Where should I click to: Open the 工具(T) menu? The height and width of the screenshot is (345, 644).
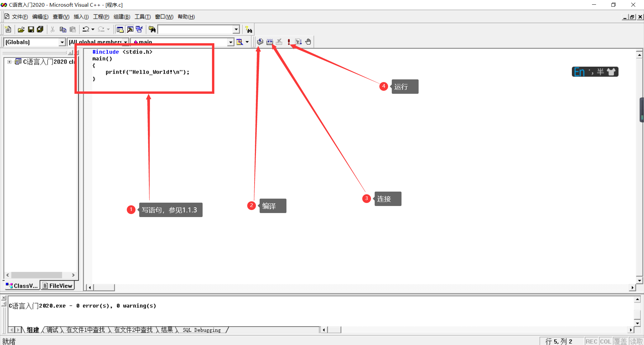[143, 17]
